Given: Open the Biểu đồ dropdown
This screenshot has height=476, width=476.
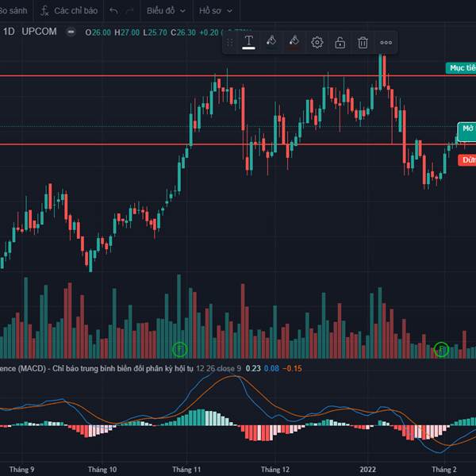Looking at the screenshot, I should pos(166,11).
